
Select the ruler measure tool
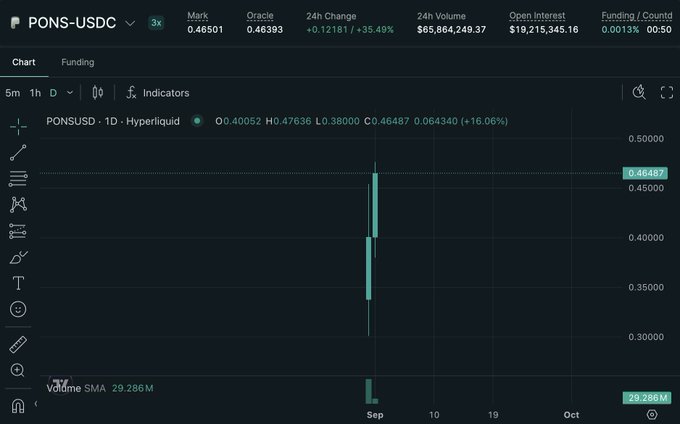[18, 345]
